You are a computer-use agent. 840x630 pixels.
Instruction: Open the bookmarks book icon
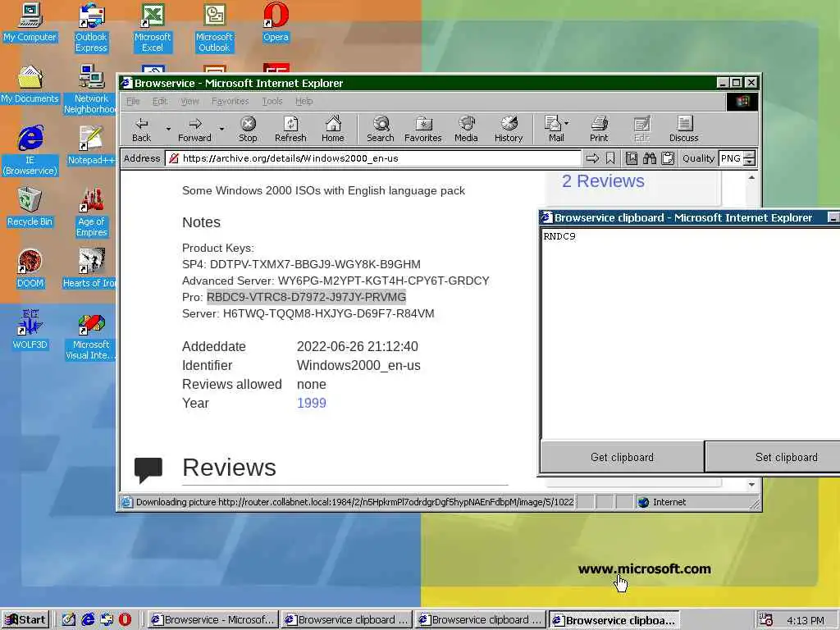tap(632, 158)
